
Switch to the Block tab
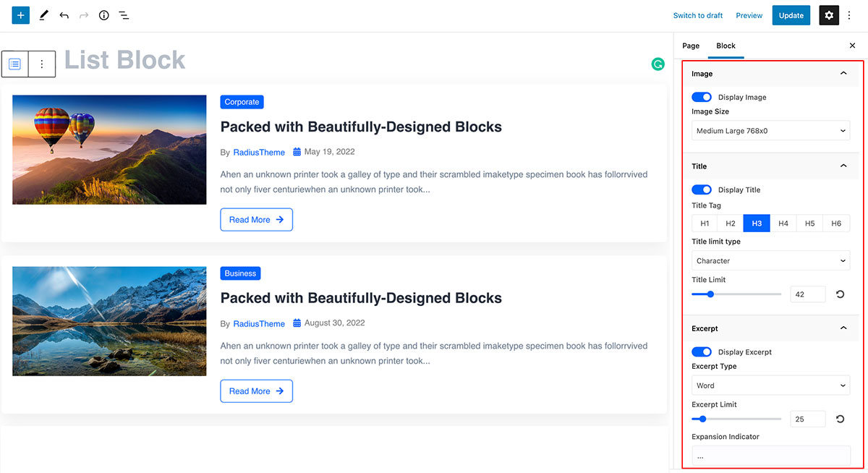click(x=726, y=46)
